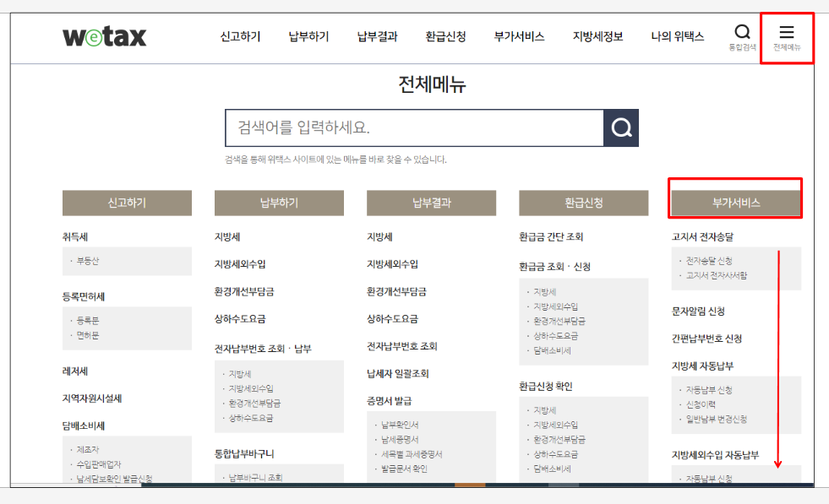This screenshot has height=504, width=829.
Task: Open the 통합검색 magnifier icon
Action: (x=742, y=31)
